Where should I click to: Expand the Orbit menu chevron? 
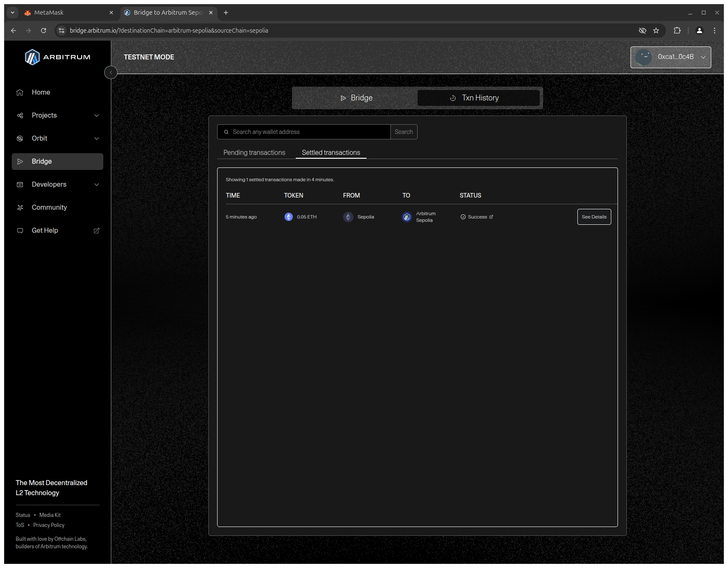coord(97,139)
